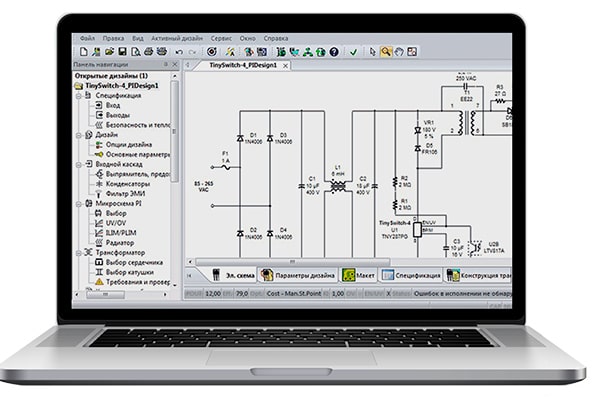The width and height of the screenshot is (600, 397).
Task: Select Безопасность и тепло tree item
Action: [138, 125]
